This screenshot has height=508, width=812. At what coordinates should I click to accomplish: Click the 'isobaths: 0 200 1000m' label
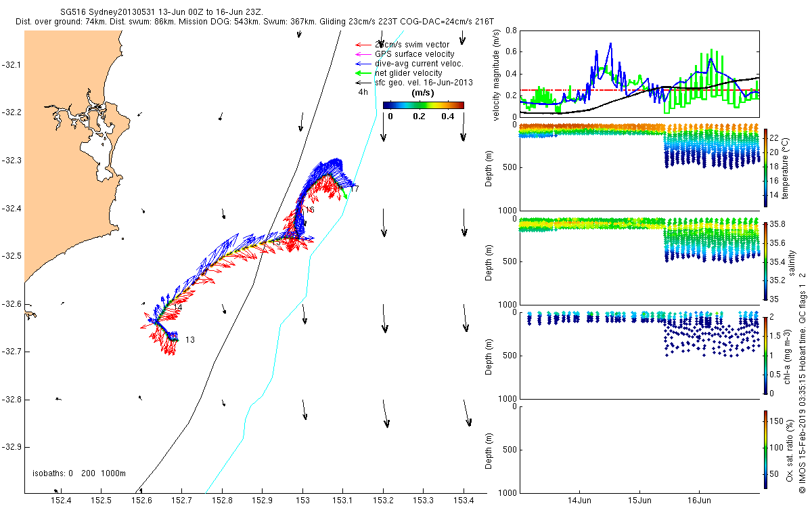[x=78, y=473]
